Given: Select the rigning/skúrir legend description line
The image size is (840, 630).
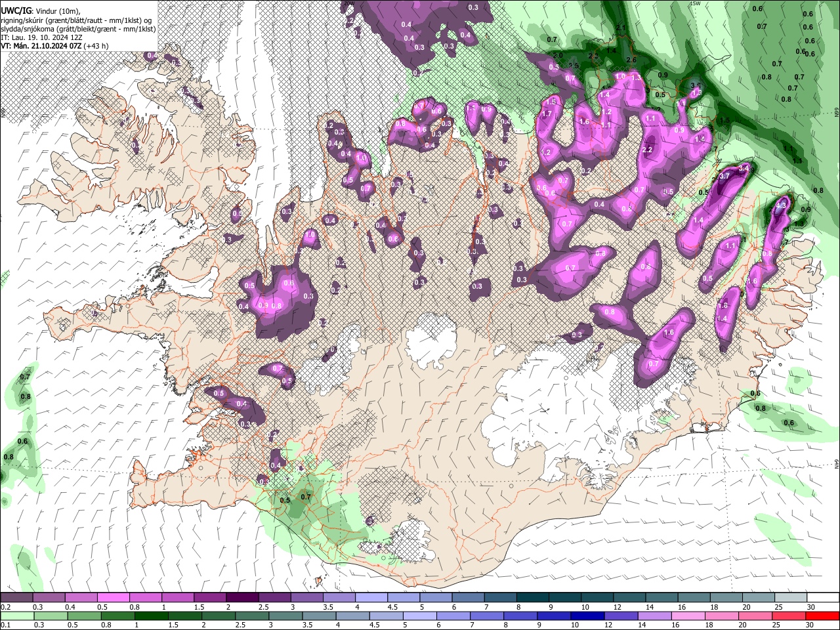Looking at the screenshot, I should [77, 19].
